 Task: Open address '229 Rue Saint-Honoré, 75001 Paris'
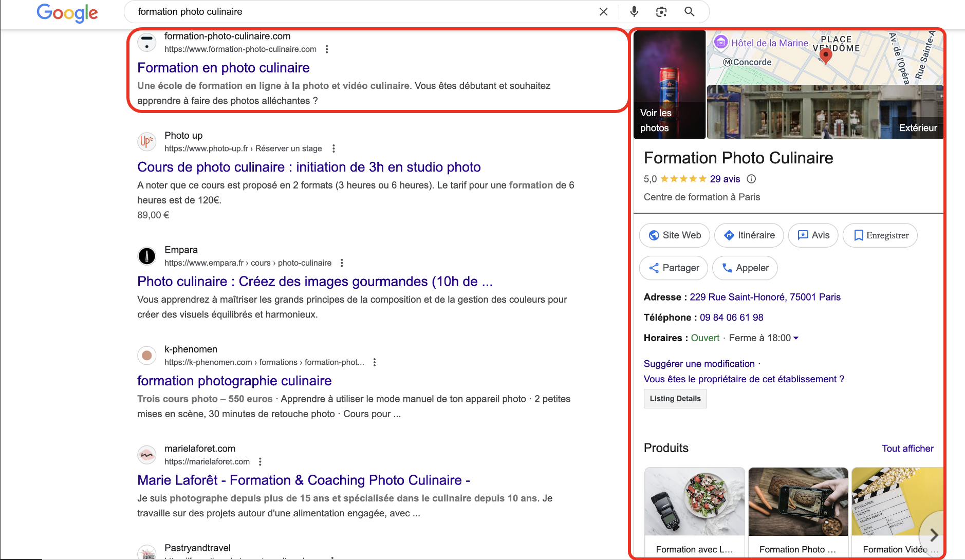click(x=765, y=297)
